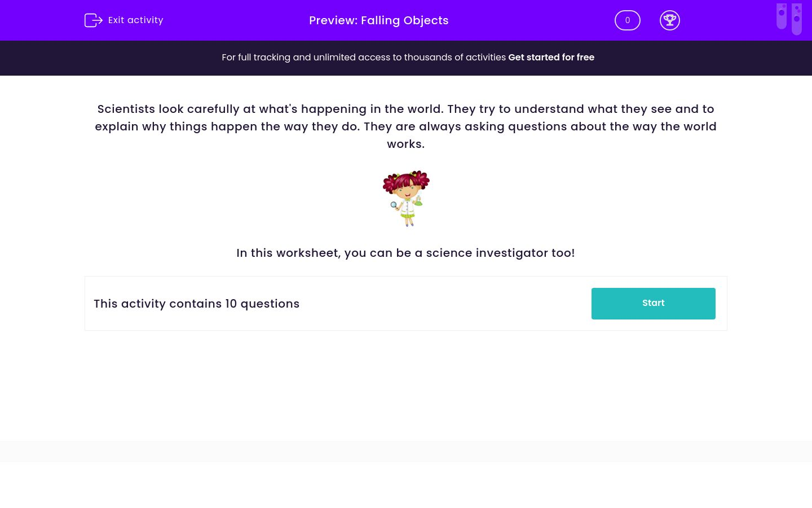Click the scientist girl's red hair

(x=406, y=179)
